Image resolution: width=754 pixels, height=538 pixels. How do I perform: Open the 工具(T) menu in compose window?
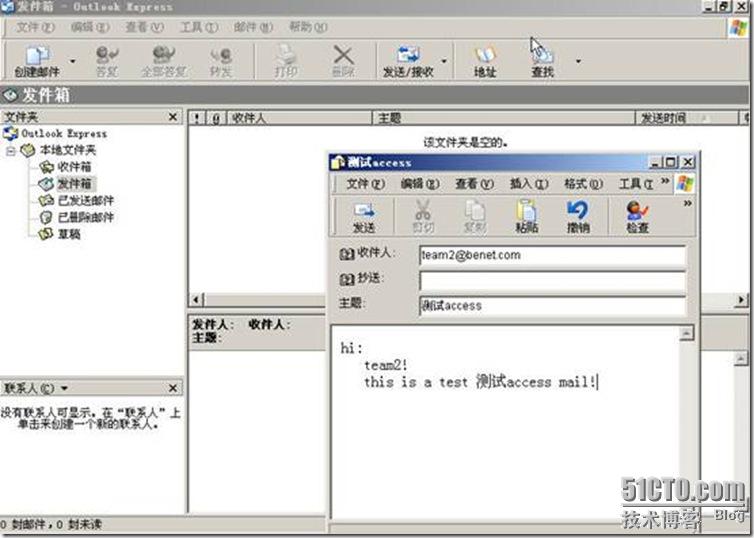(636, 184)
